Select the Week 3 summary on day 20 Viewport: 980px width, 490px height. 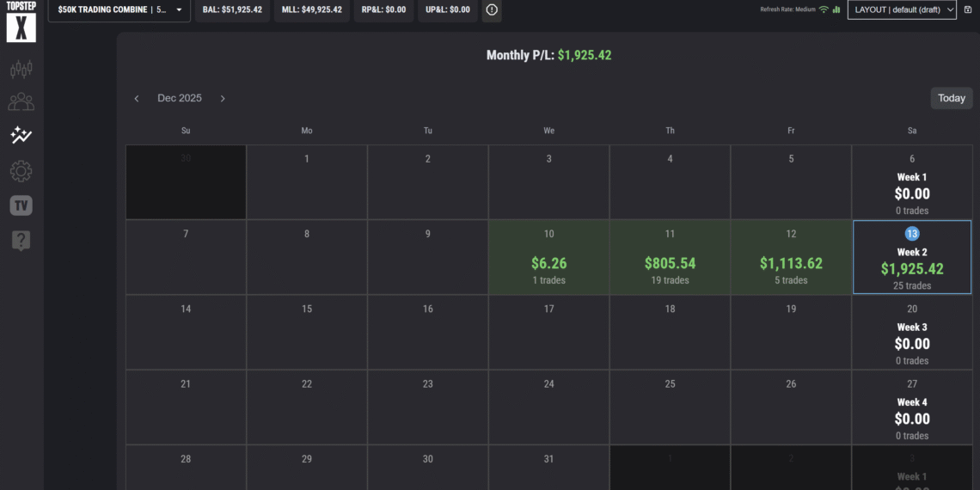pyautogui.click(x=912, y=332)
